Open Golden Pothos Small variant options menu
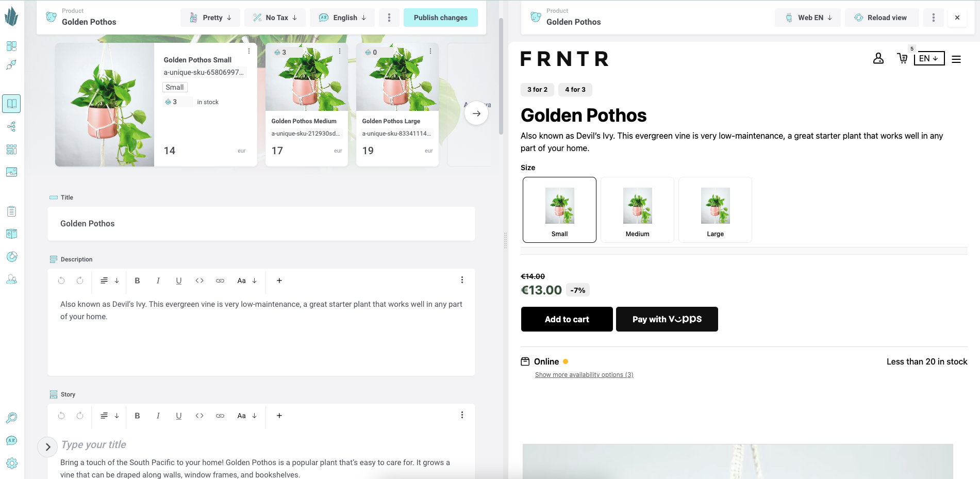Image resolution: width=980 pixels, height=479 pixels. pos(249,51)
